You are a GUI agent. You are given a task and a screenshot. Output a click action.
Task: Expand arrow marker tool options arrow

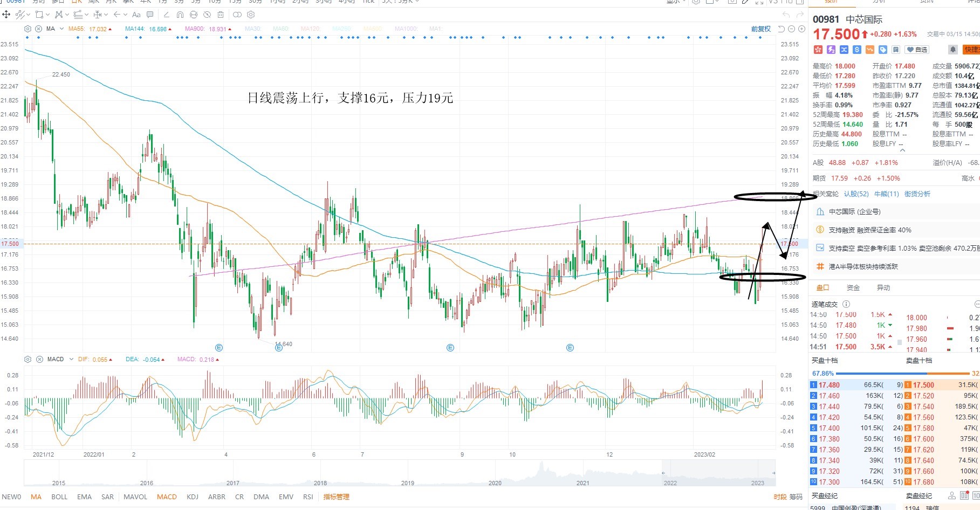[125, 15]
